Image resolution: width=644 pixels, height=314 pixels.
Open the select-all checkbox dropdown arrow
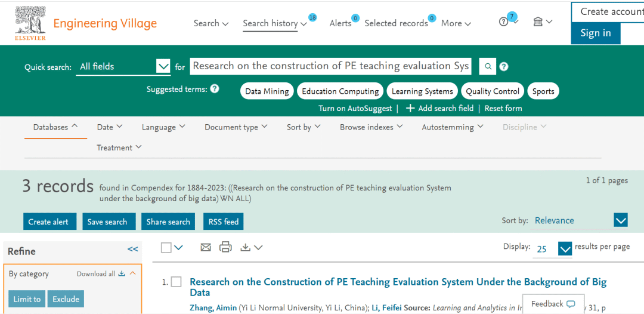click(178, 247)
